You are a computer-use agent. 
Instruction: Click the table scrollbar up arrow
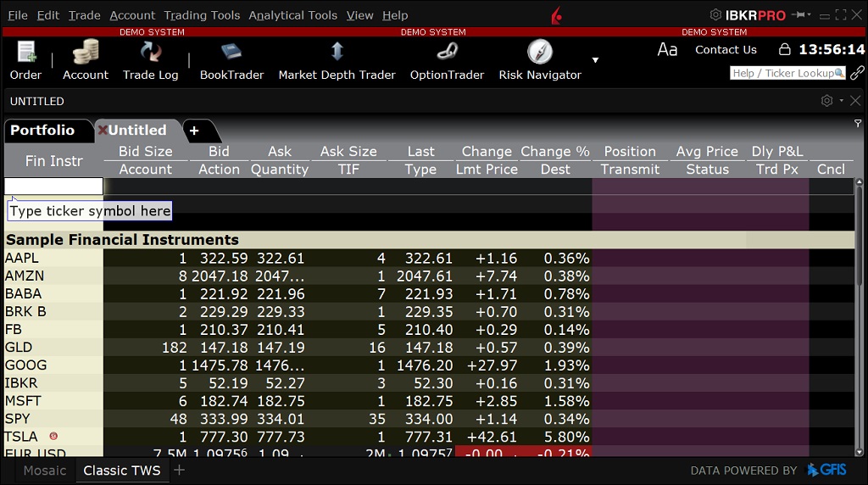click(860, 181)
